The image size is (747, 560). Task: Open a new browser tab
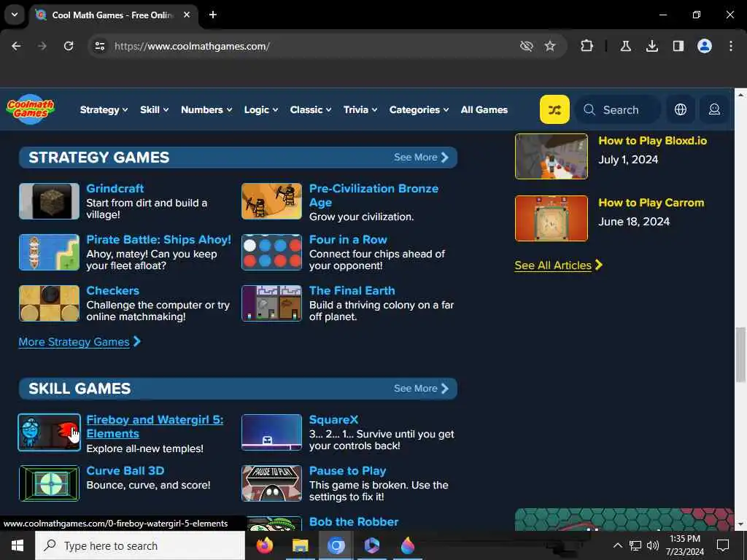pyautogui.click(x=213, y=15)
